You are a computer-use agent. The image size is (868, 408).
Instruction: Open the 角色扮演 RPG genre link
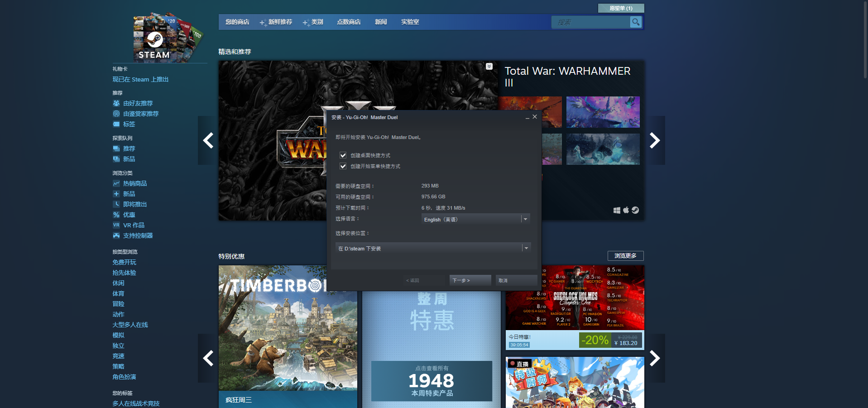[x=124, y=377]
